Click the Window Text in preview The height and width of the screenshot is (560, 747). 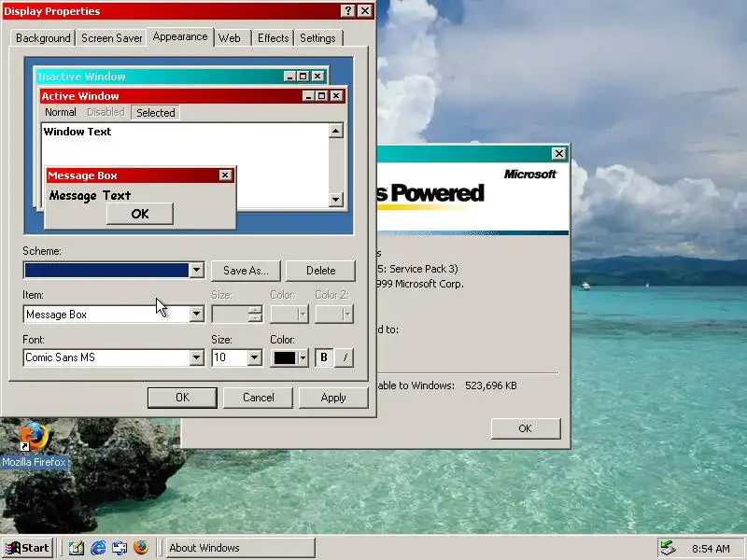click(78, 132)
